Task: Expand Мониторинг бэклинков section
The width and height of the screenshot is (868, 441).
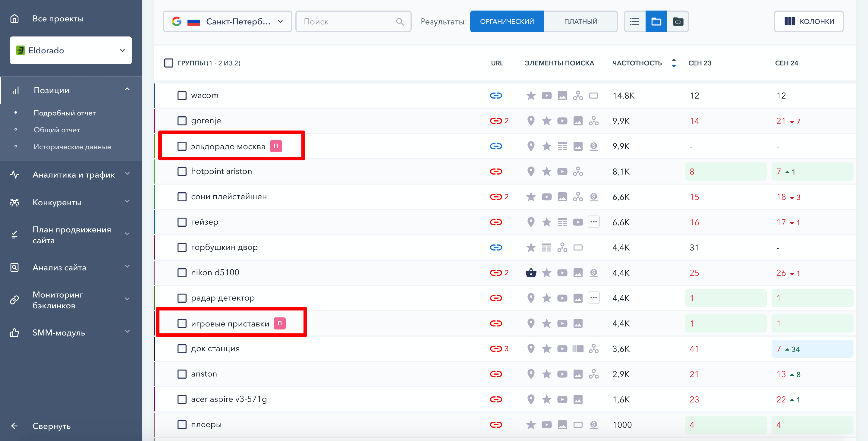Action: tap(127, 299)
